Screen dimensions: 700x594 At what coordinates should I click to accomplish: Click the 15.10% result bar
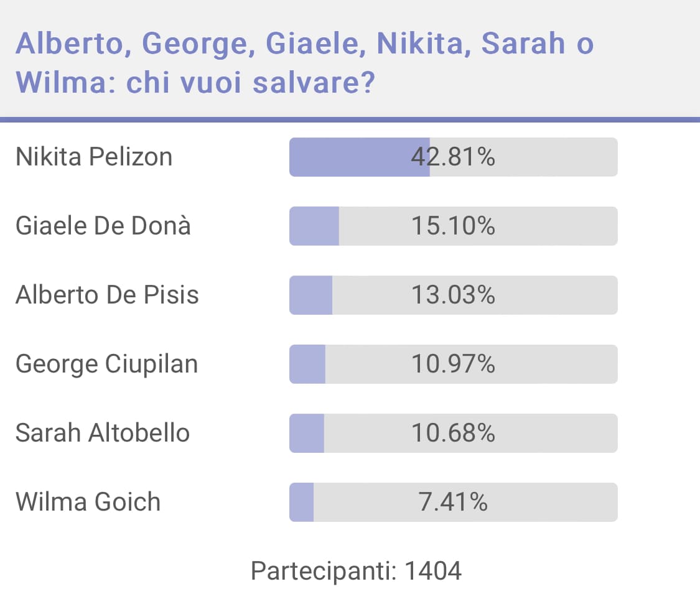click(453, 226)
